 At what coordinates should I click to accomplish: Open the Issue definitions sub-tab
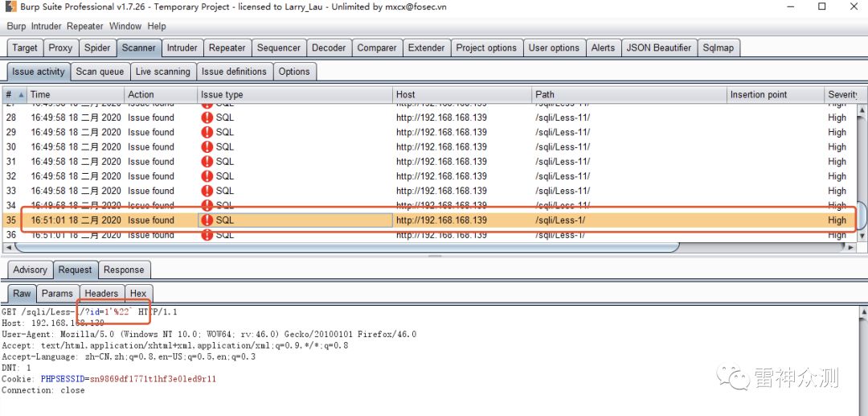[234, 72]
